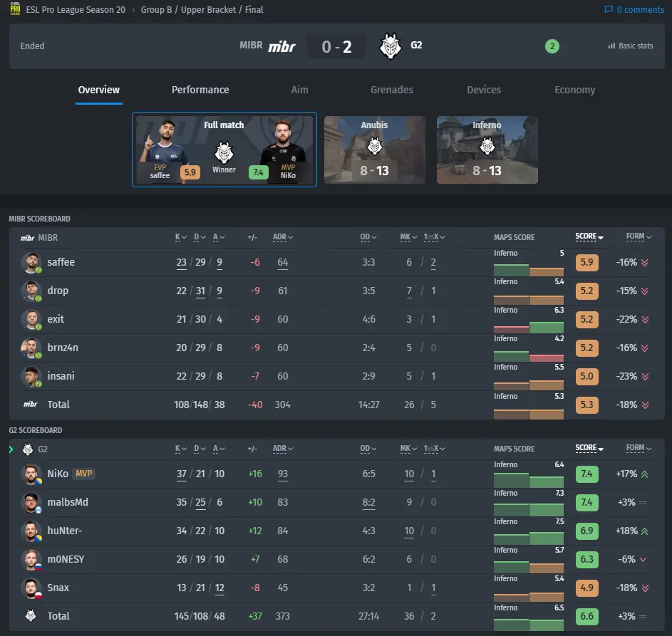
Task: Click the NiKo MVP tag
Action: click(x=84, y=474)
